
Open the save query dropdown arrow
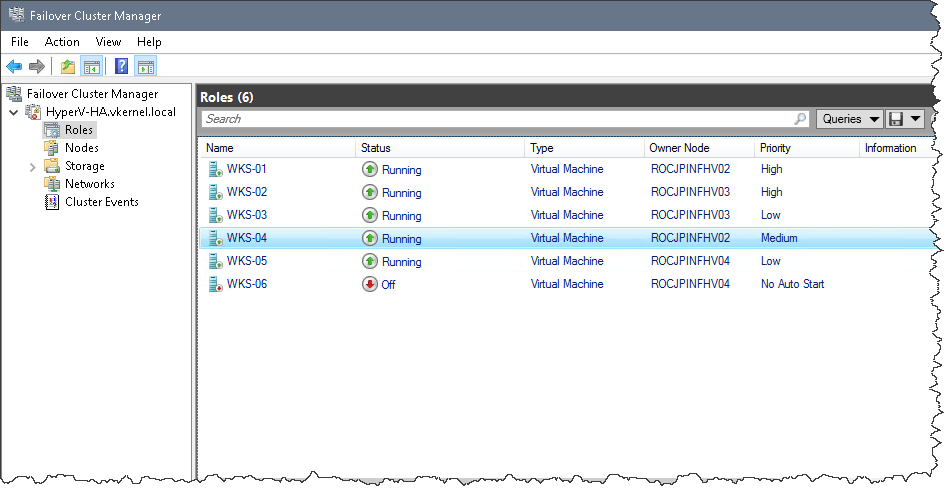coord(915,119)
